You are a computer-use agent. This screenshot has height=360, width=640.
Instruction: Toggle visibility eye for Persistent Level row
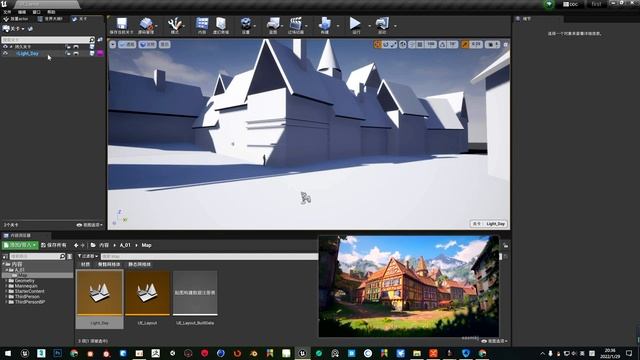tap(5, 47)
